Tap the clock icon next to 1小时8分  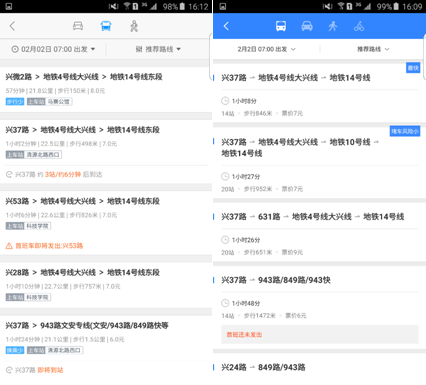point(225,101)
